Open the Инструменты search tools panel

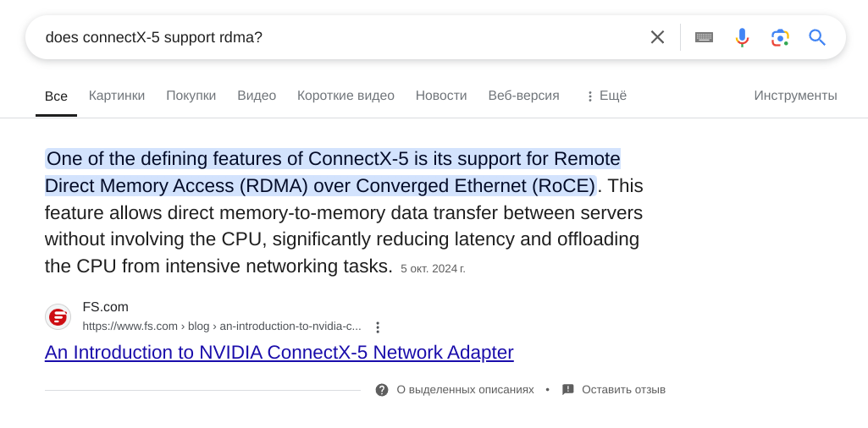pos(795,96)
